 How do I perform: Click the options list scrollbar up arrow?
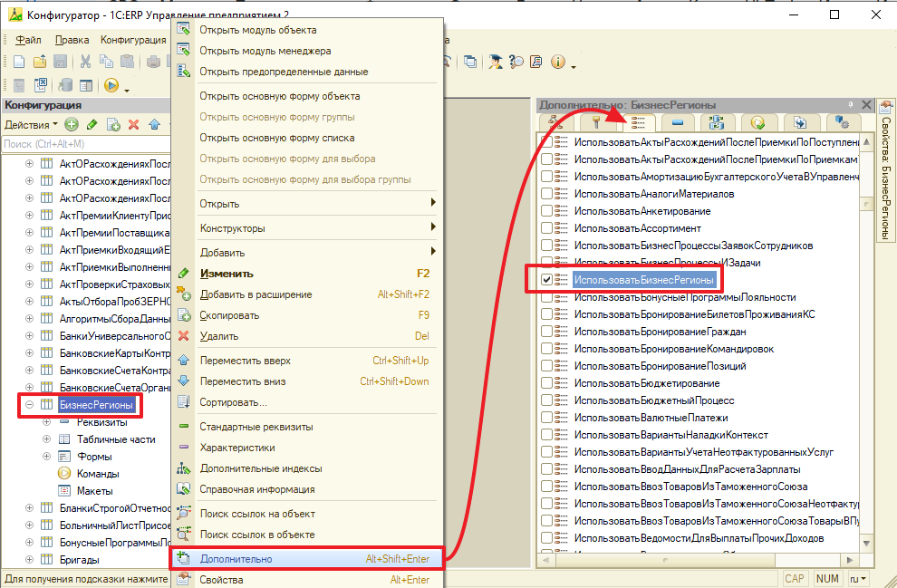pos(866,141)
